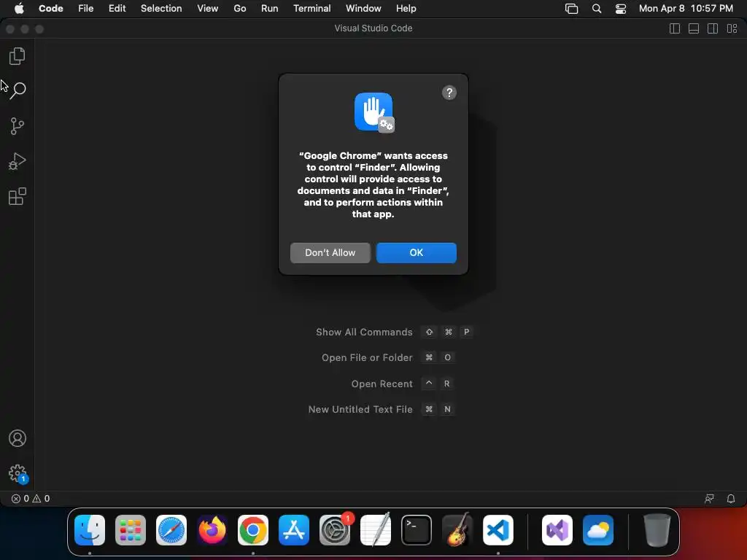Viewport: 747px width, 560px height.
Task: Open the Apple menu
Action: coord(19,9)
